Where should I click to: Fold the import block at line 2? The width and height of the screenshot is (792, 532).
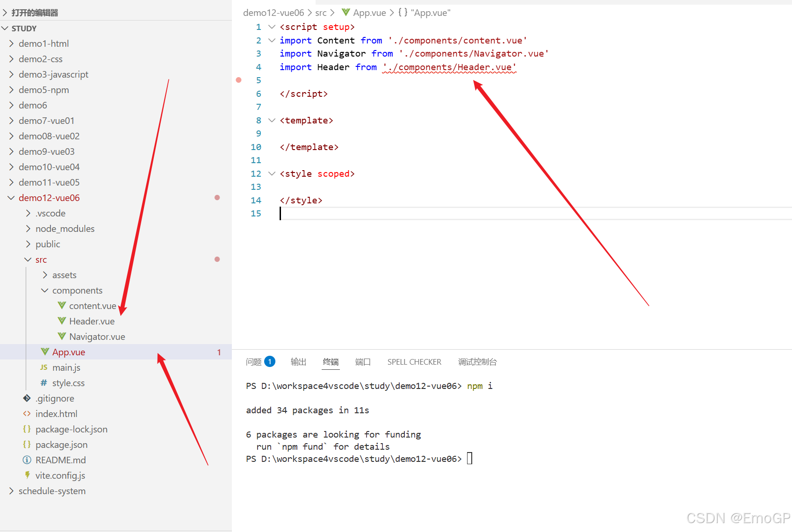[272, 40]
